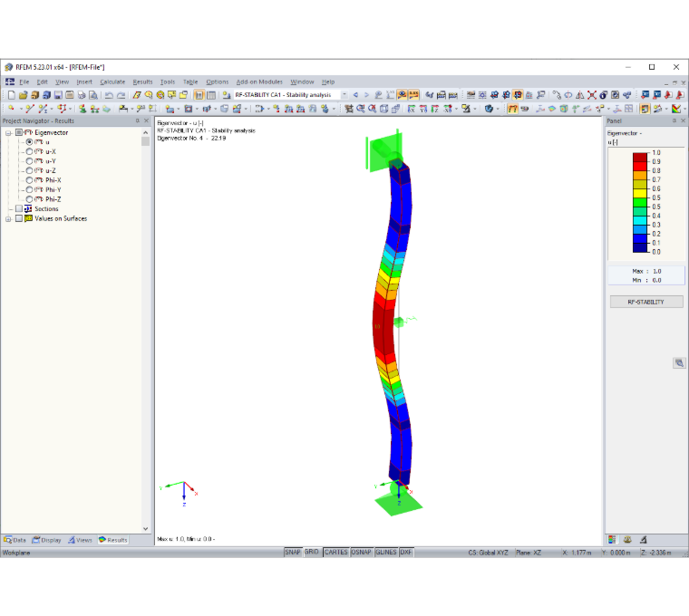
Task: Select the u-Z radio button
Action: (29, 170)
